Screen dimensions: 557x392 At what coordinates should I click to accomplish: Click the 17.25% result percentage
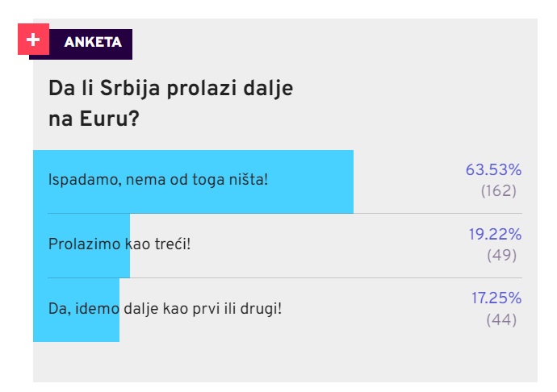coord(496,298)
